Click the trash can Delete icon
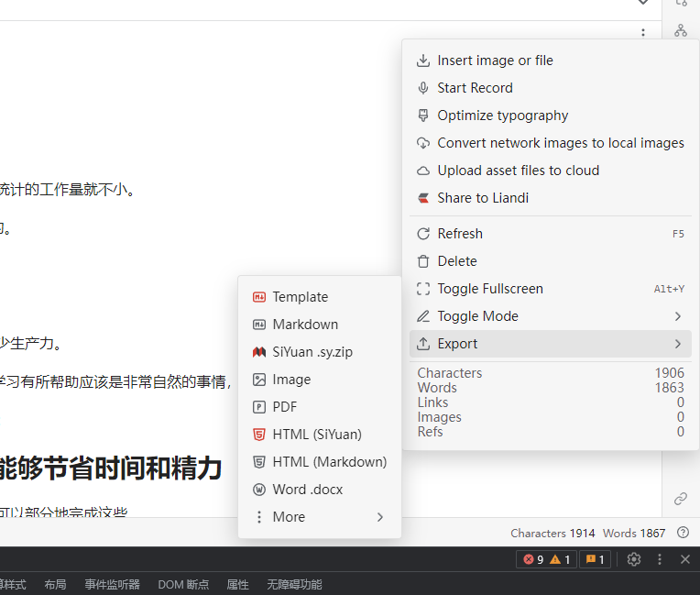Viewport: 700px width, 595px height. click(x=423, y=261)
